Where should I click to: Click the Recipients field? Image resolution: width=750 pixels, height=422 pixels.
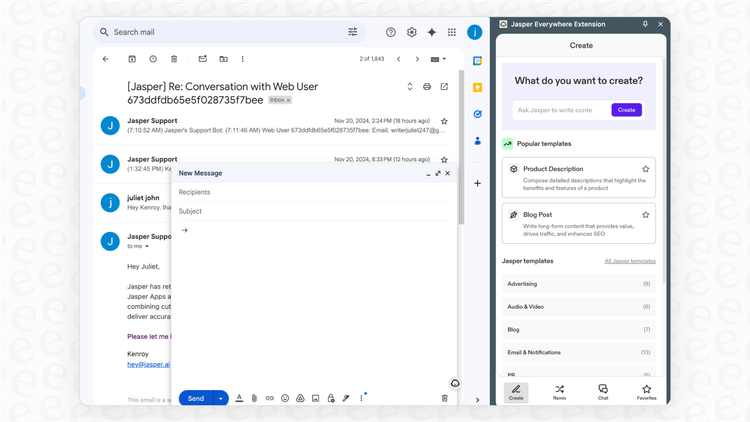[x=310, y=192]
